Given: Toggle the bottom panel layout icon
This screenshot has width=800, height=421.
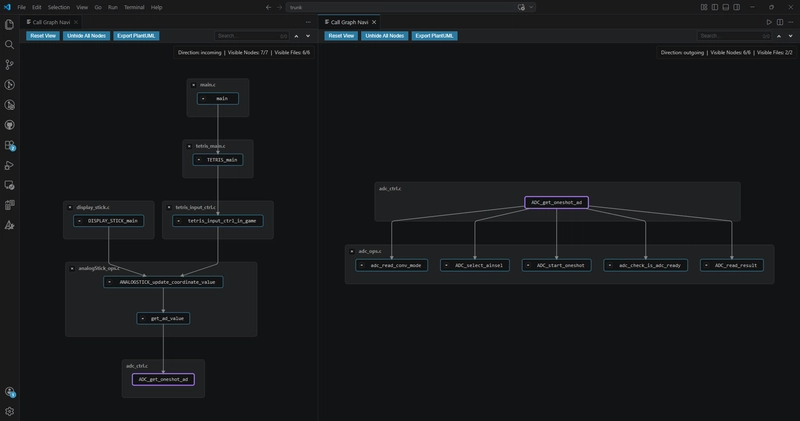Looking at the screenshot, I should tap(726, 7).
